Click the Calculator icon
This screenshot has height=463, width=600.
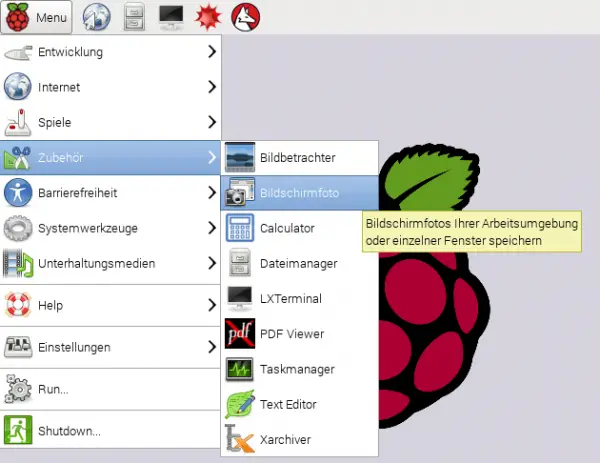coord(240,228)
